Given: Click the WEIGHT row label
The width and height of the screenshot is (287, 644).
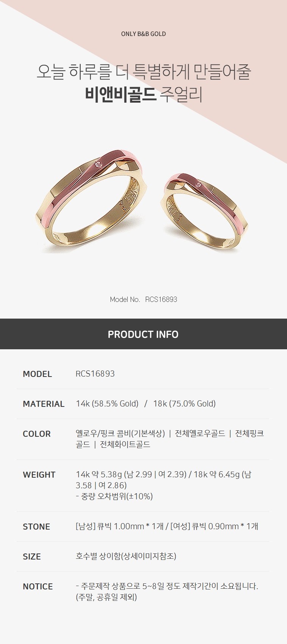Looking at the screenshot, I should tap(39, 475).
